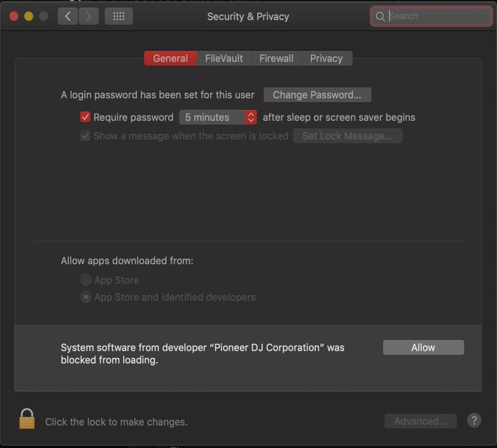Allow Pioneer DJ Corporation system software
This screenshot has width=497, height=448.
[x=423, y=348]
